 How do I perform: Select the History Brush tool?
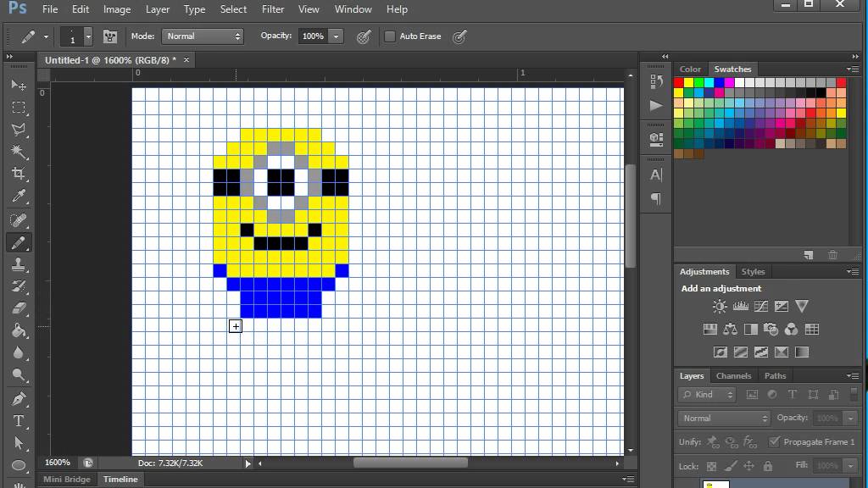[x=19, y=286]
